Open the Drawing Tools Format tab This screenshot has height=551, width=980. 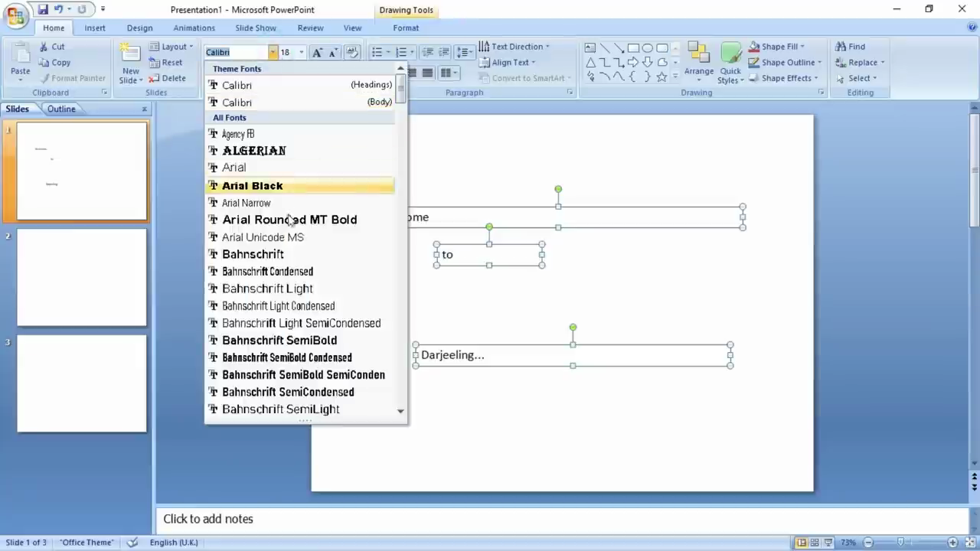406,28
